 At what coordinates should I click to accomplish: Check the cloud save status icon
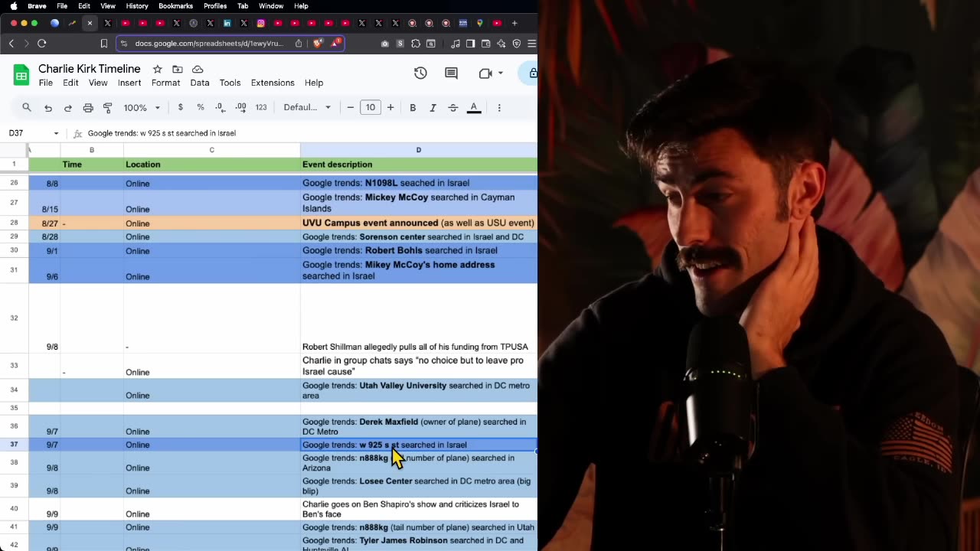point(198,69)
